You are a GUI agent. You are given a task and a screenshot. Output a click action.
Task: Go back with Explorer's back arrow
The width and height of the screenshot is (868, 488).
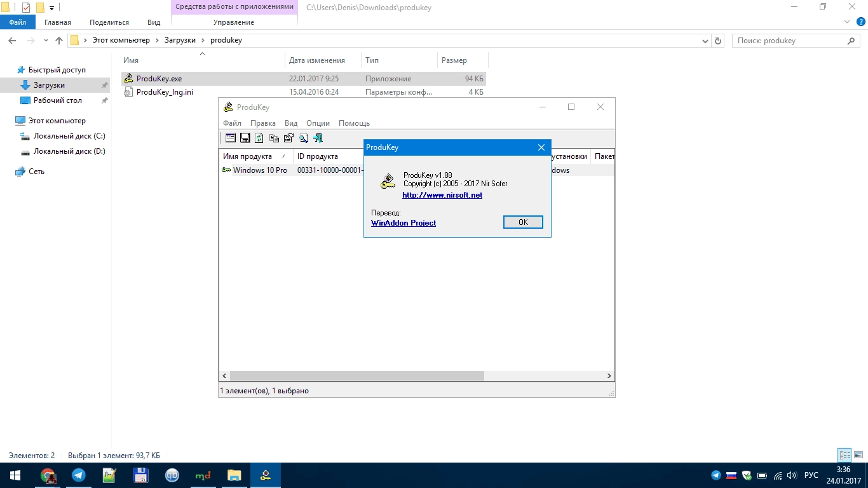(x=12, y=41)
